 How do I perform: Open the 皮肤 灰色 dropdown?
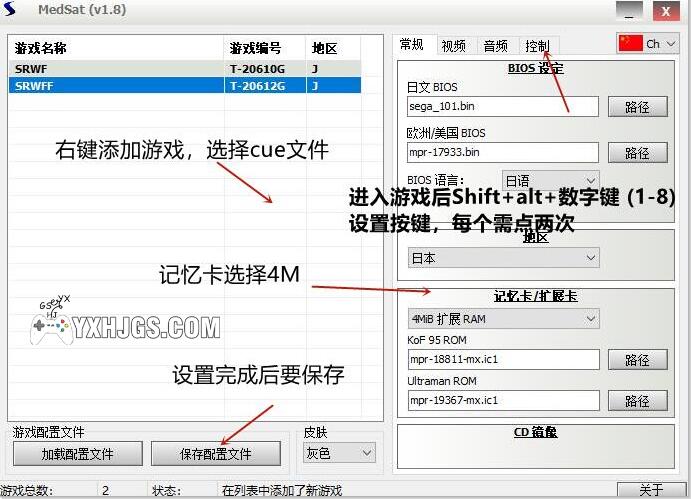(x=339, y=453)
